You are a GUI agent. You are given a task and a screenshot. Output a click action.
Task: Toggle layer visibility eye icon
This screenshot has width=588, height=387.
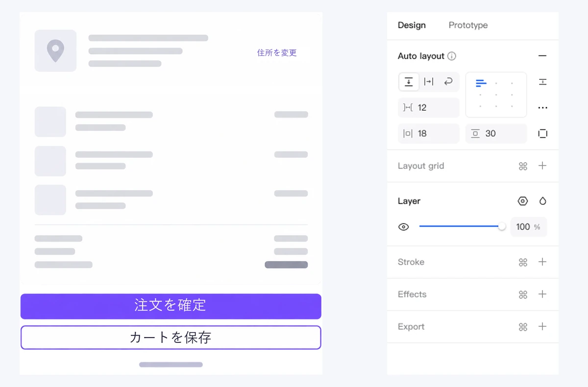(x=404, y=227)
